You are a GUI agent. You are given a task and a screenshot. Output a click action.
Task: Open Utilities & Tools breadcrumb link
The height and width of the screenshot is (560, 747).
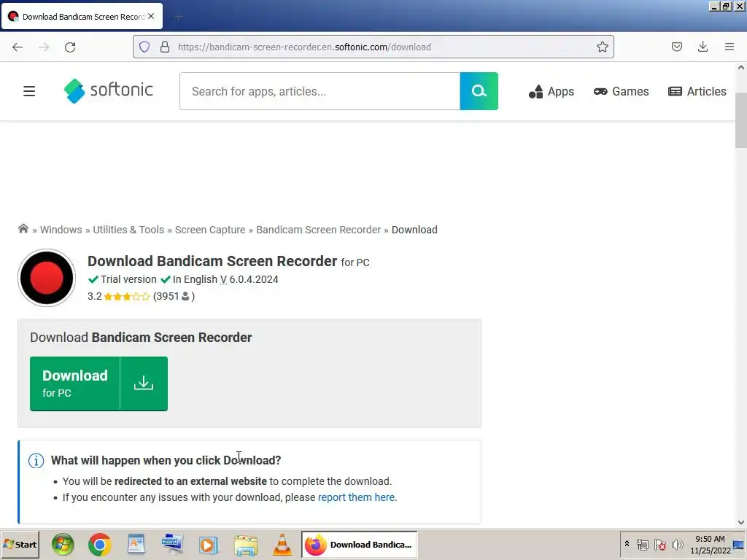(x=128, y=230)
